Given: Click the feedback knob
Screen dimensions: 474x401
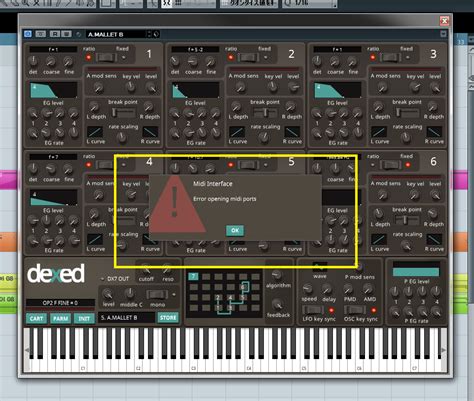Looking at the screenshot, I should click(277, 304).
